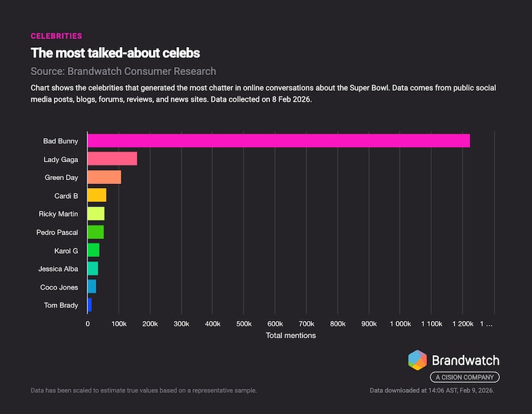Click the Green Day orange bar
This screenshot has height=414, width=532.
104,177
